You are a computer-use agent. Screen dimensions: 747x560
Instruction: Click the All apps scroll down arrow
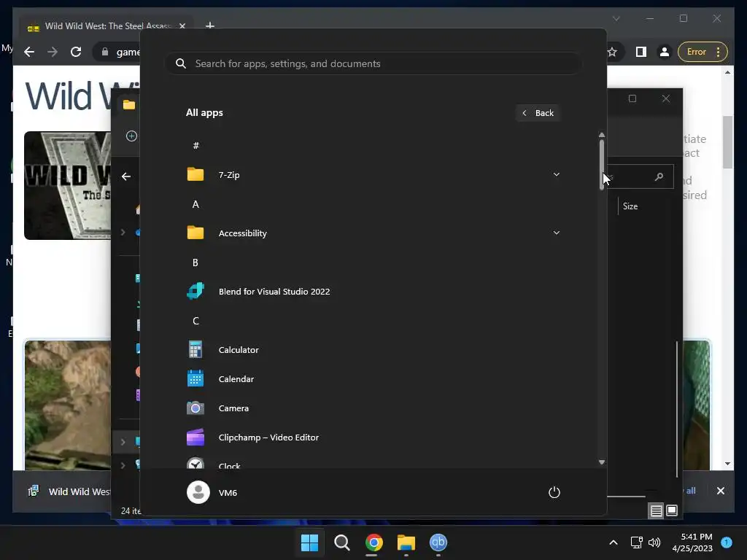pyautogui.click(x=602, y=462)
